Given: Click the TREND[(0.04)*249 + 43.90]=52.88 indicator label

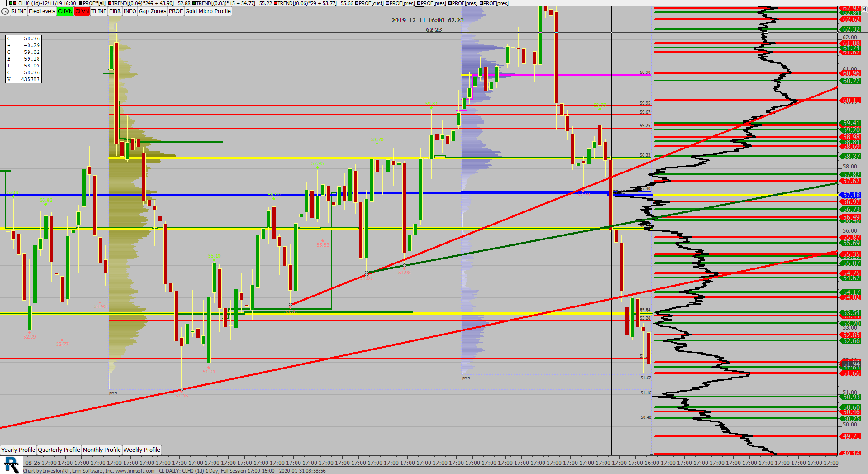Looking at the screenshot, I should tap(151, 3).
